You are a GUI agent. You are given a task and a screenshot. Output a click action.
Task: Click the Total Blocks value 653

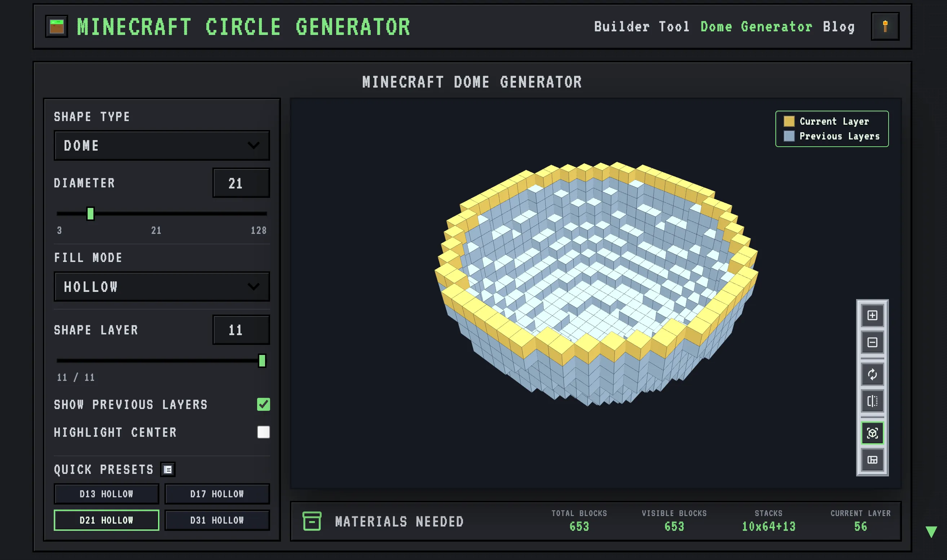coord(579,526)
